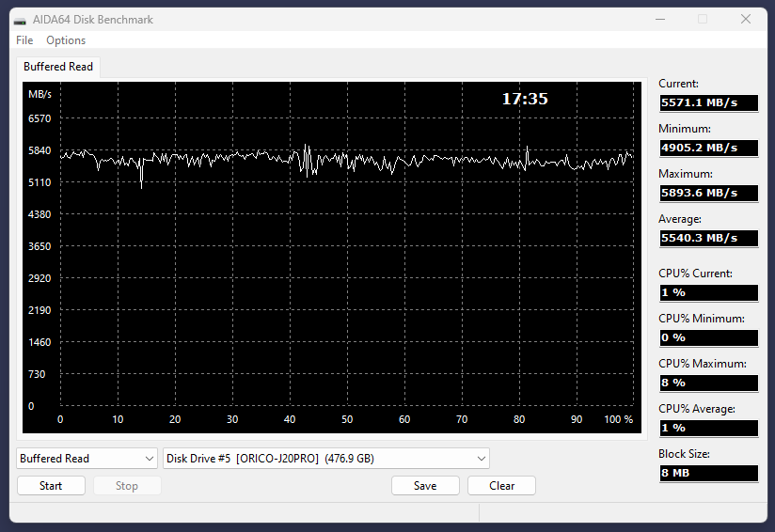Click the chevron arrow of the disk drive combo box
This screenshot has width=775, height=532.
(x=481, y=459)
